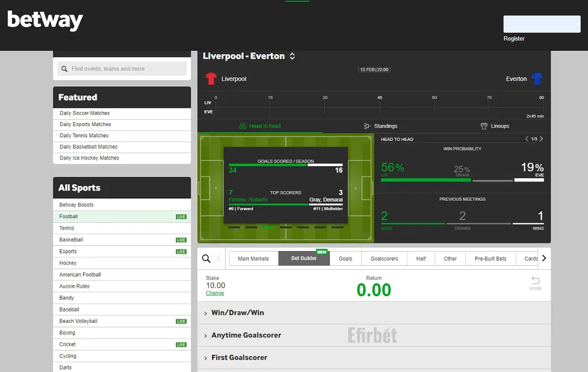Screen dimensions: 588x372
Task: Select Hockey in All Sports
Action: click(122, 263)
